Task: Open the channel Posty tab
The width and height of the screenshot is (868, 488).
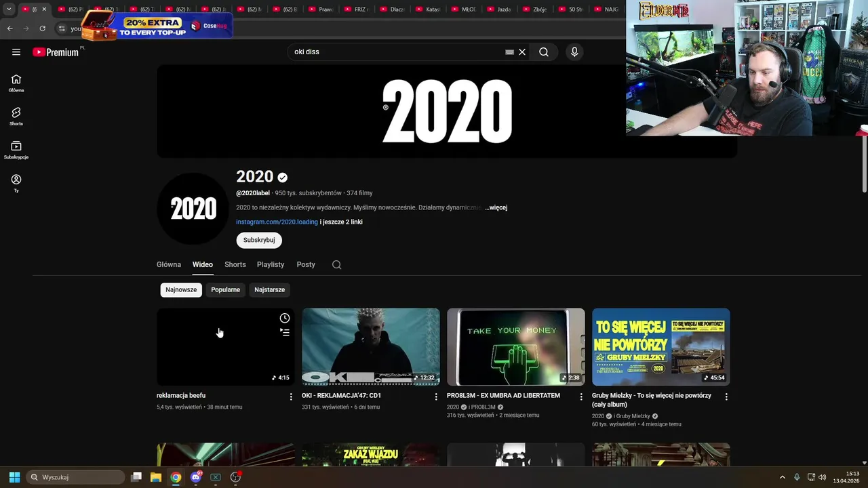Action: point(306,264)
